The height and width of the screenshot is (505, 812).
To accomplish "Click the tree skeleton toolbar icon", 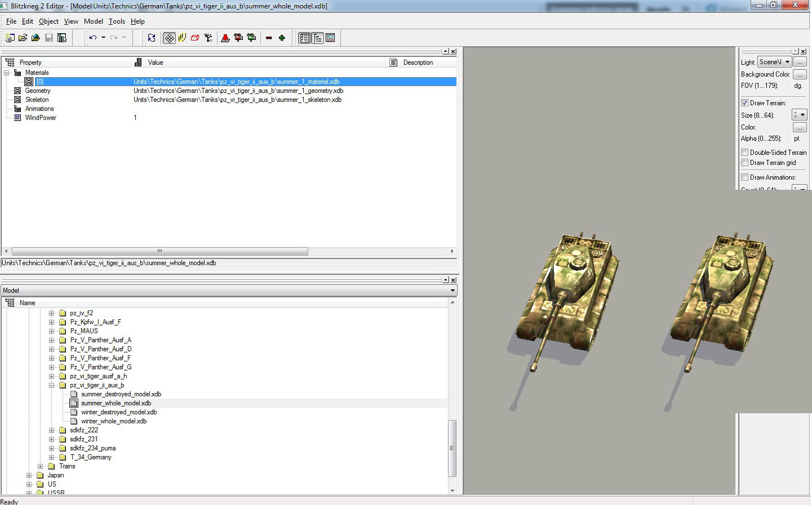I will pyautogui.click(x=208, y=38).
